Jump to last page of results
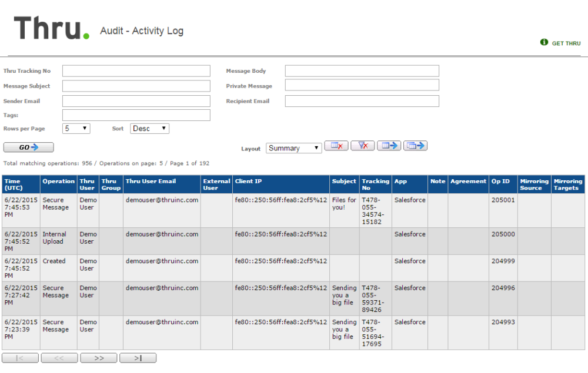Screen dimensions: 588x373 [138, 358]
